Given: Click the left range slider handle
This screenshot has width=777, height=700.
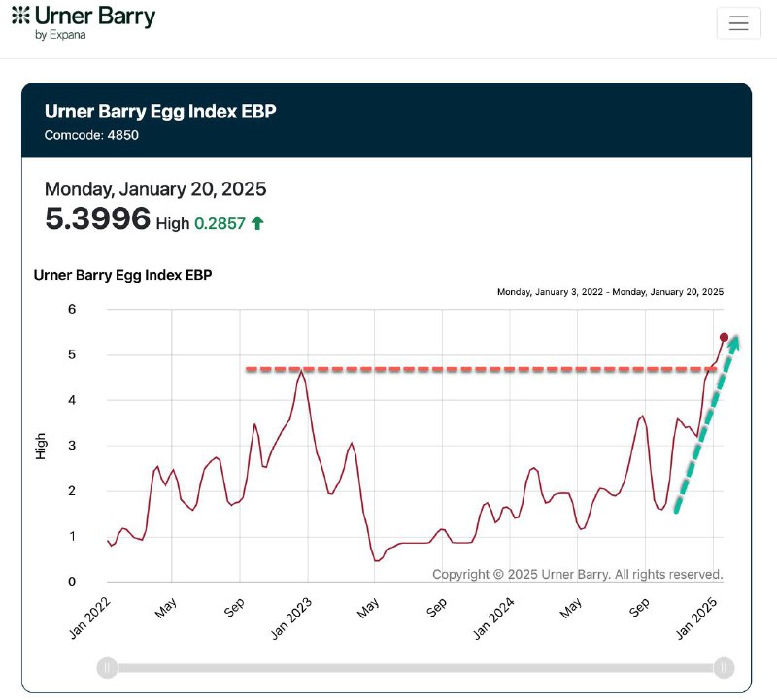Looking at the screenshot, I should [107, 667].
